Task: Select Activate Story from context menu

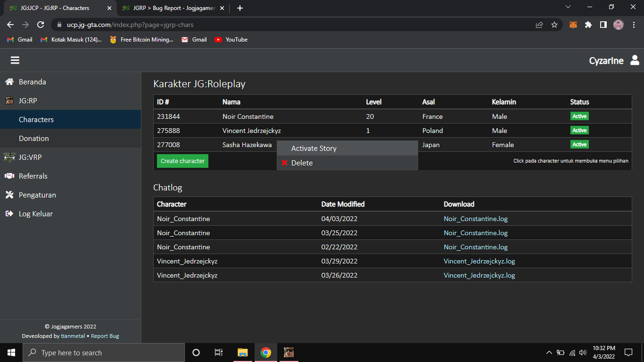Action: click(347, 148)
